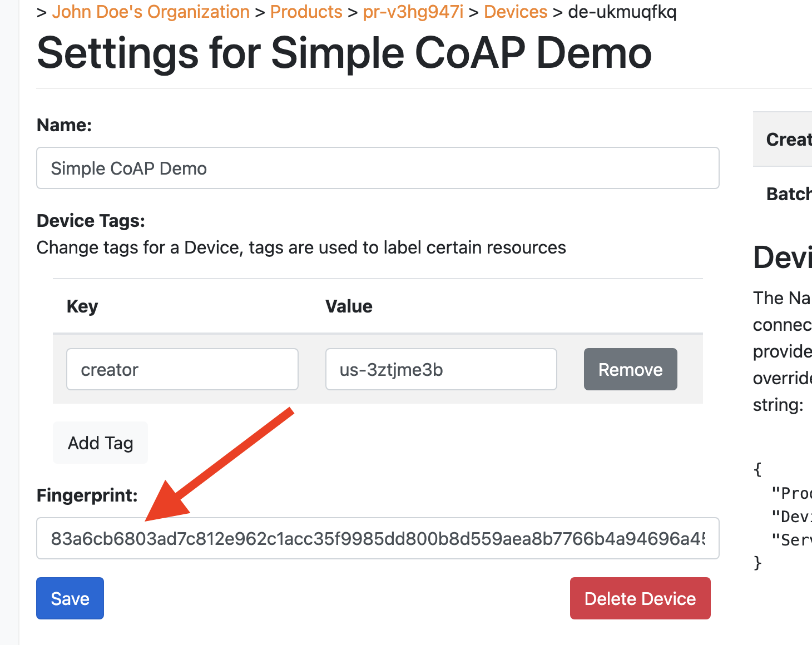Open the pr-v3hg947i product breadcrumb
Screen dimensions: 812x645
click(x=413, y=12)
